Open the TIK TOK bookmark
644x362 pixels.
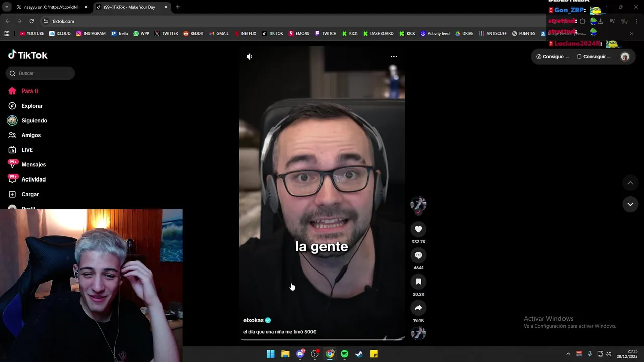point(272,34)
